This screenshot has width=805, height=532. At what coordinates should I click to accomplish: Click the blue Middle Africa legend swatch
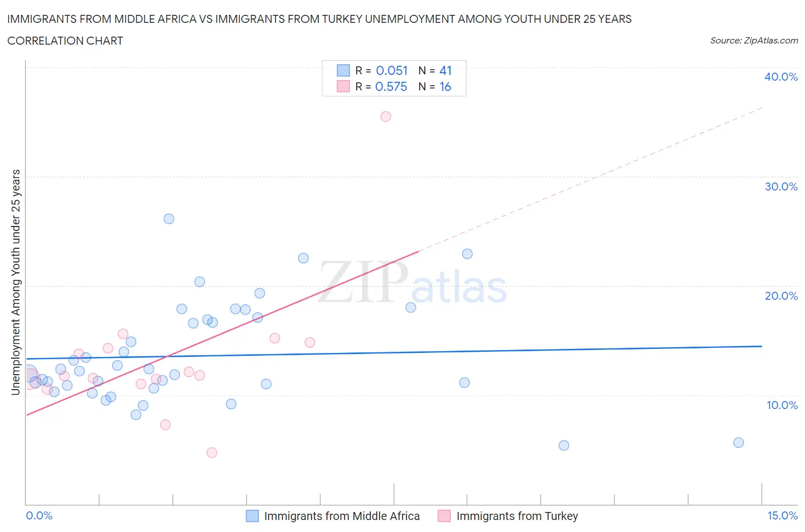[x=252, y=516]
